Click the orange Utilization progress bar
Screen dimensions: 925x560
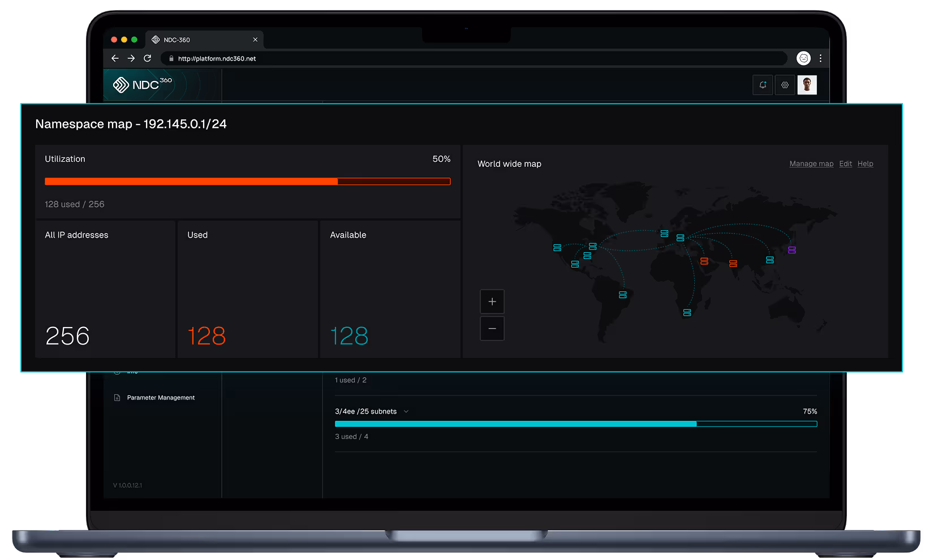[x=191, y=181]
